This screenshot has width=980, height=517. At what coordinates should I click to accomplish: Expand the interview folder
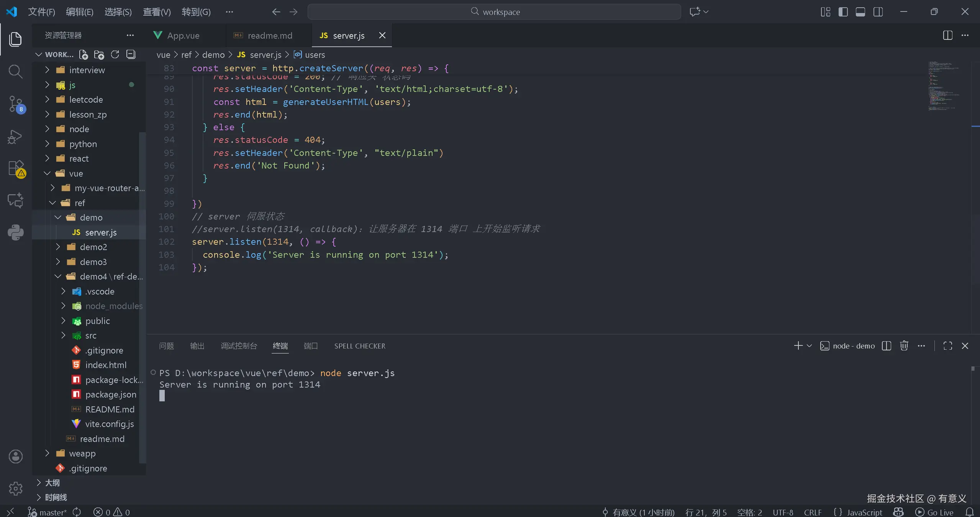[x=87, y=70]
